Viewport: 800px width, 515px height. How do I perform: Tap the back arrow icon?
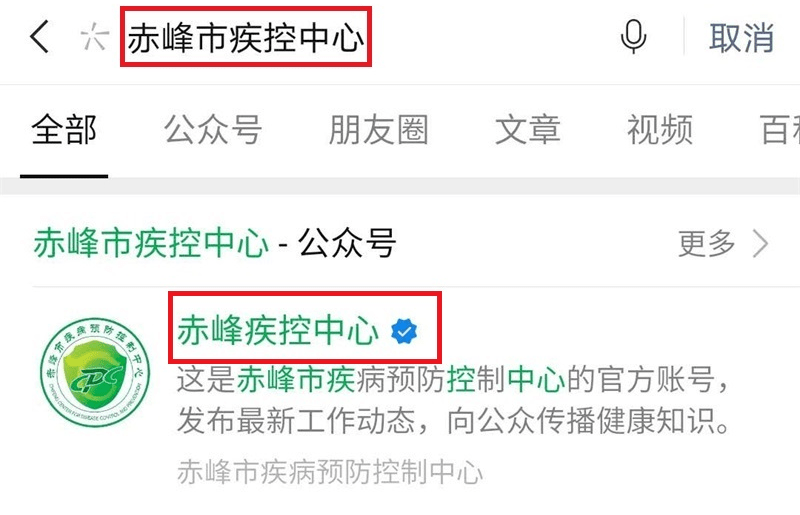(x=39, y=37)
